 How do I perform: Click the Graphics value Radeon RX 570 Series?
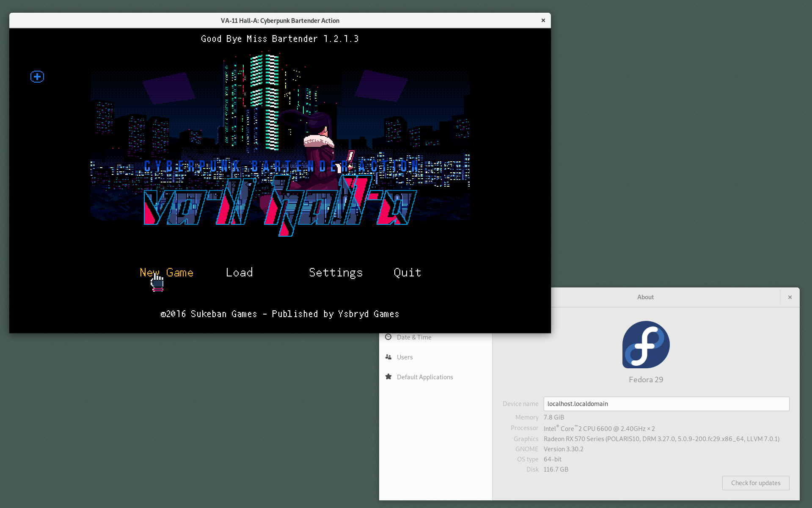[661, 439]
